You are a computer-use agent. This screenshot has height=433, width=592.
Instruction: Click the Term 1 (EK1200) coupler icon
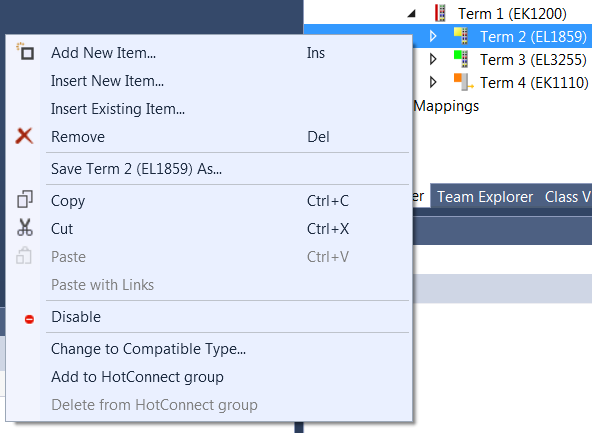point(440,12)
